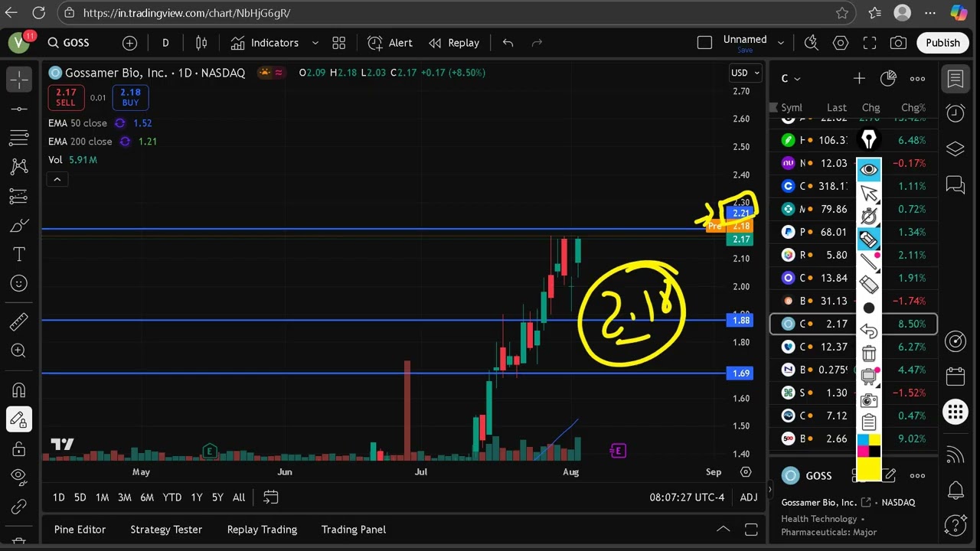This screenshot has height=551, width=980.
Task: Select the 3M date range
Action: coord(124,497)
